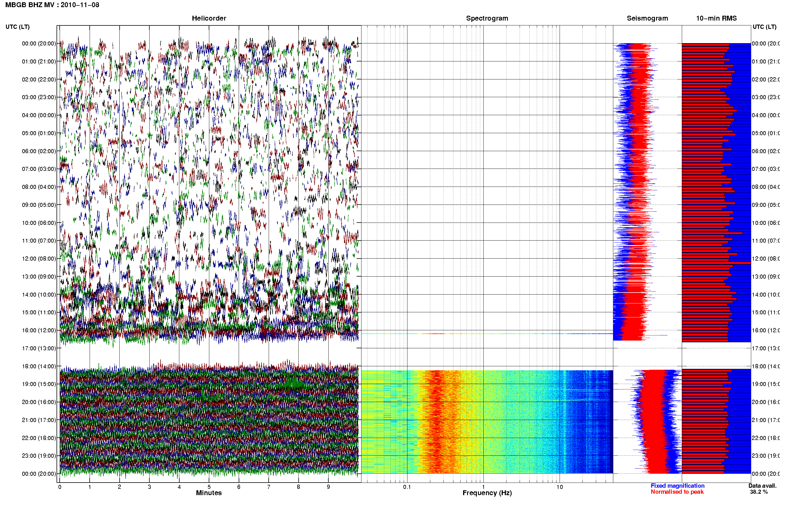Click the left axis label "01:00 (21:00)"
Image resolution: width=812 pixels, height=508 pixels.
coord(39,61)
